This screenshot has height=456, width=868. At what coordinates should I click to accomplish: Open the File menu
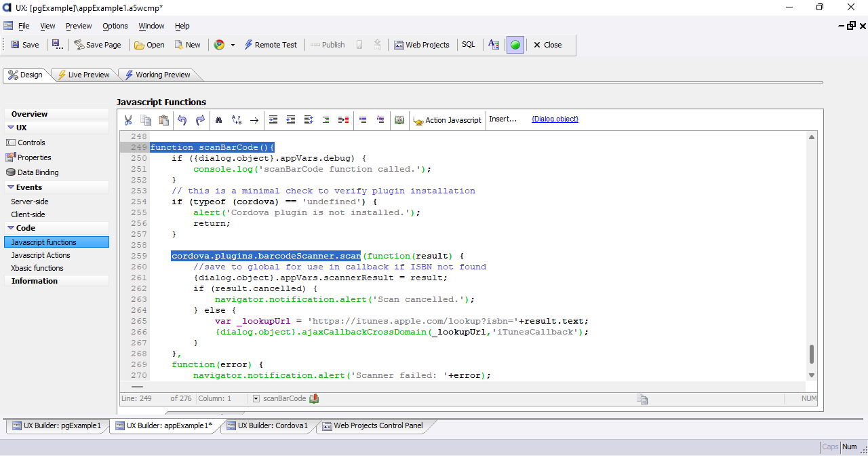click(x=24, y=26)
